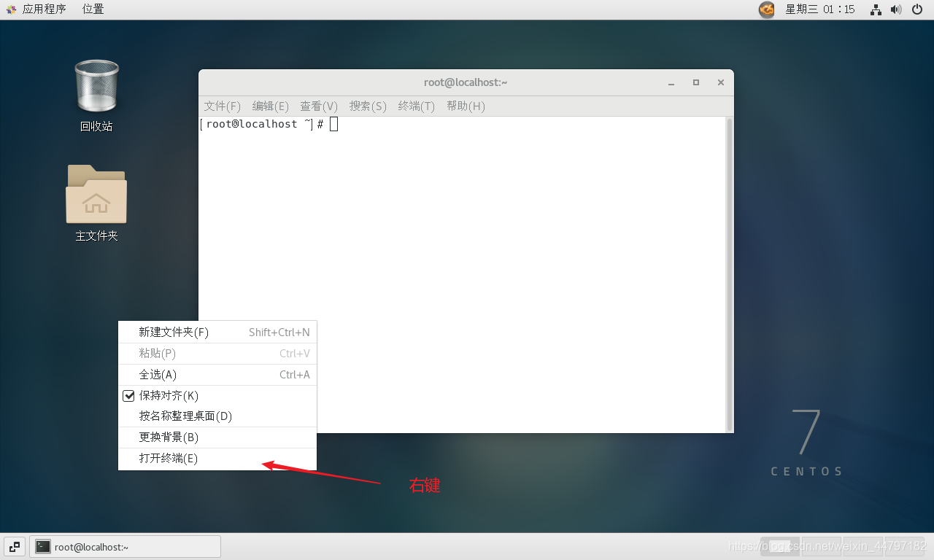
Task: Open the terminal File (文件) menu
Action: [222, 106]
